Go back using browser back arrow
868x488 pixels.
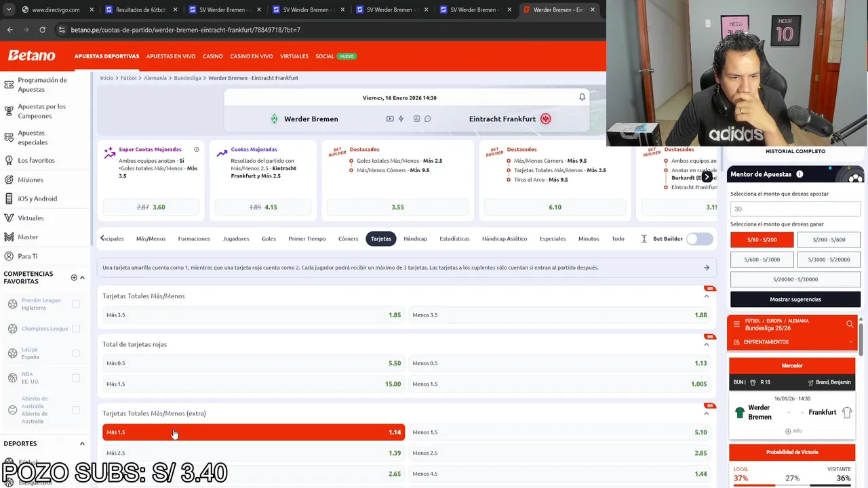[x=9, y=30]
